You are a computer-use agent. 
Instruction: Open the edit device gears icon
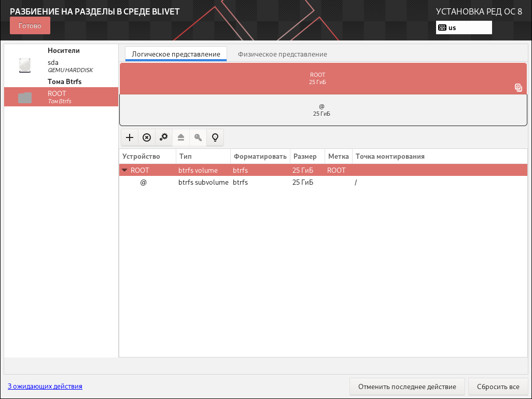point(164,137)
